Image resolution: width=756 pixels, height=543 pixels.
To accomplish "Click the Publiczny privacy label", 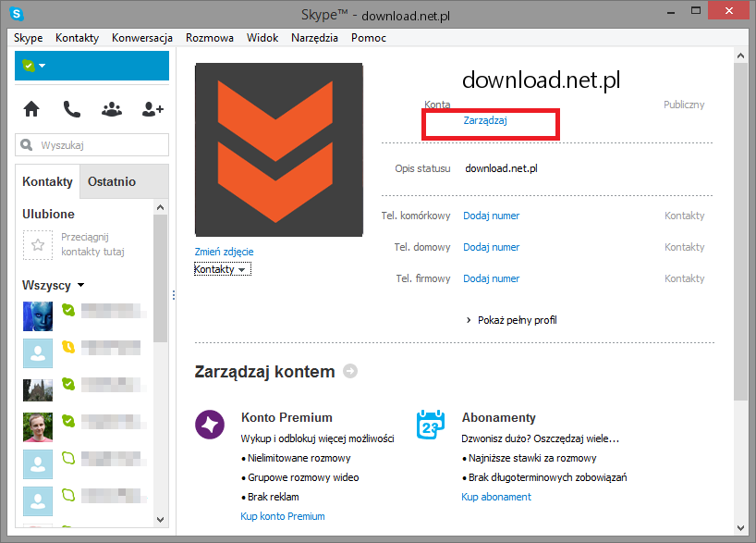I will coord(684,105).
